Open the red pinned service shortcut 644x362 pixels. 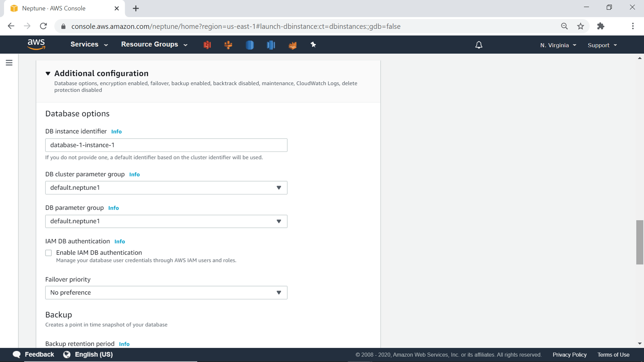[207, 45]
